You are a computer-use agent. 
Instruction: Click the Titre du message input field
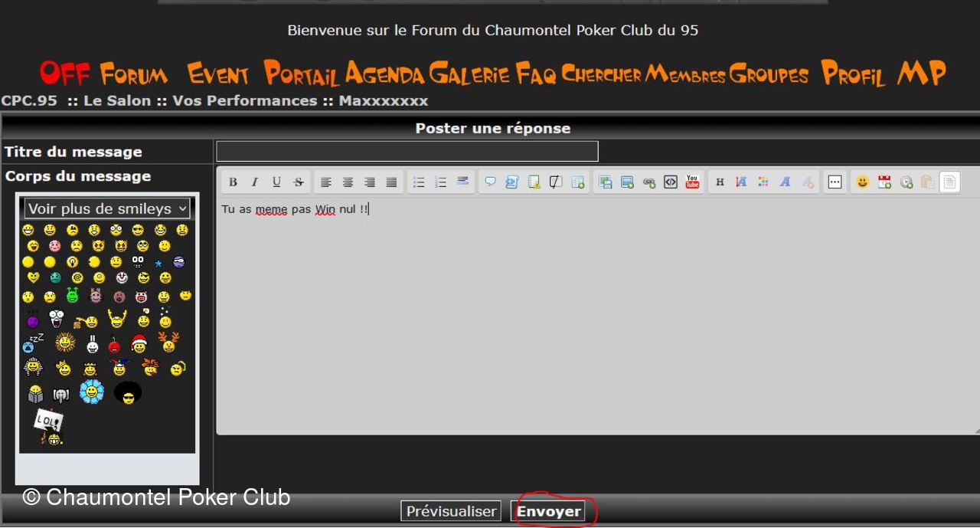point(407,152)
